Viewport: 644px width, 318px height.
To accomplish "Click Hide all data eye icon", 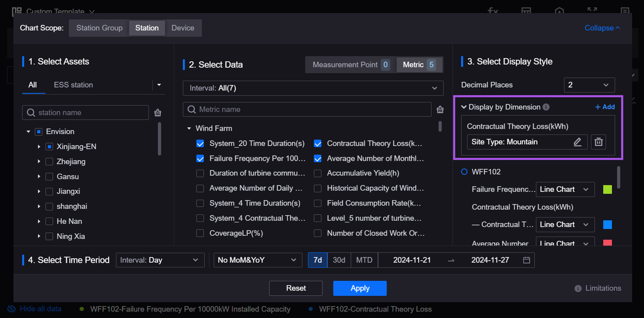I will (x=12, y=309).
